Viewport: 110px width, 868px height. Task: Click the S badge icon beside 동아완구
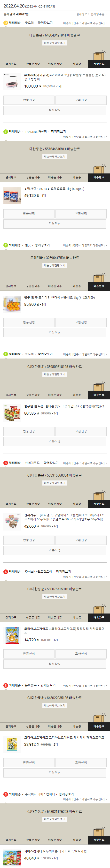5,685
